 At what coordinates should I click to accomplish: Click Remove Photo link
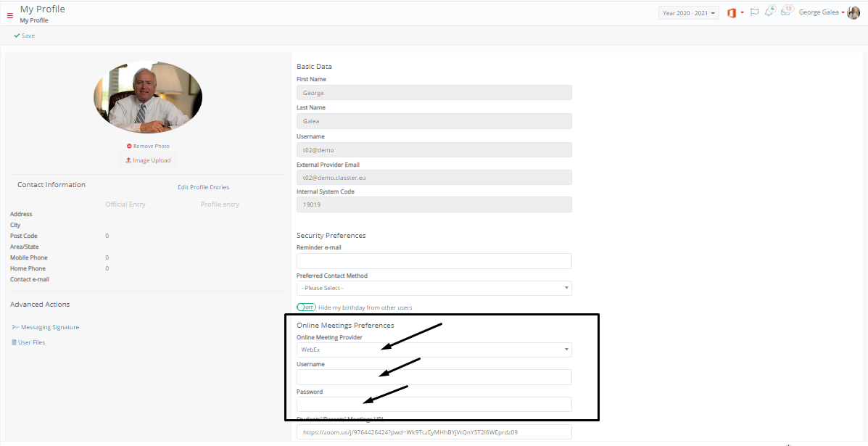pyautogui.click(x=148, y=146)
